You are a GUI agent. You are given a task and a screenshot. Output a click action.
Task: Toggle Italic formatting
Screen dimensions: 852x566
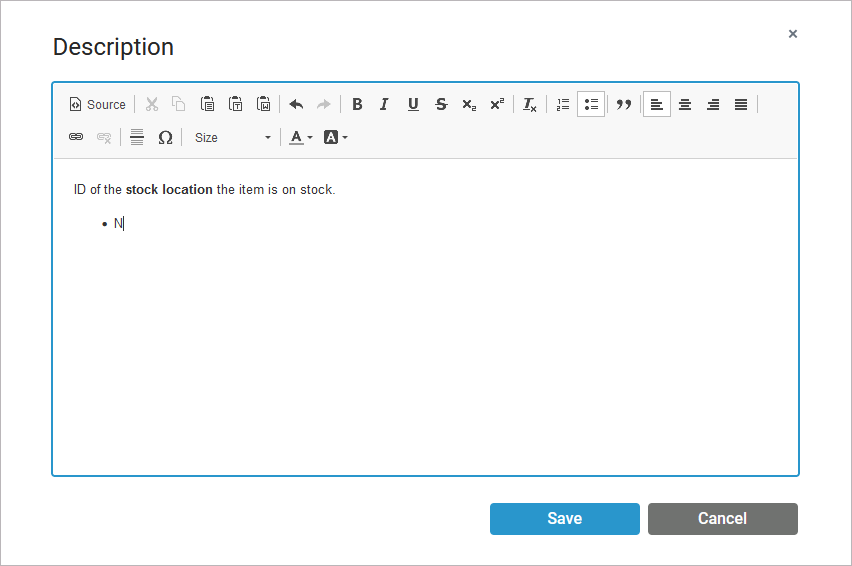pos(384,104)
